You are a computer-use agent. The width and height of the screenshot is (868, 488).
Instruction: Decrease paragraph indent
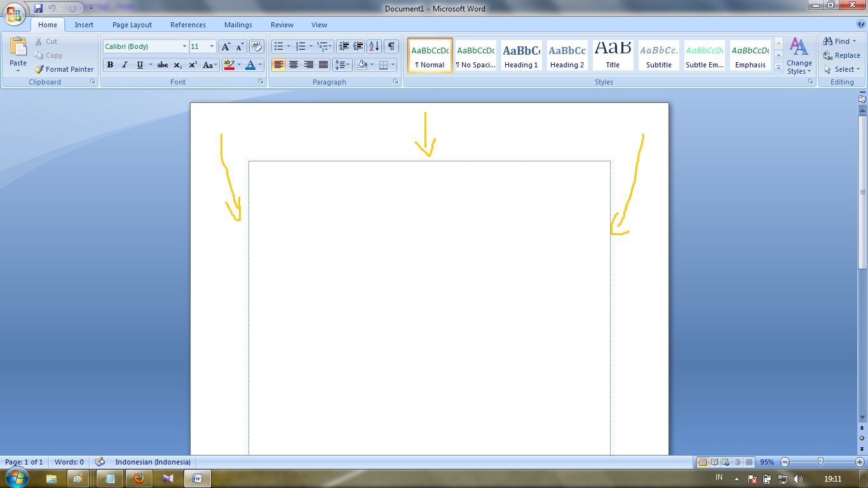(x=344, y=46)
